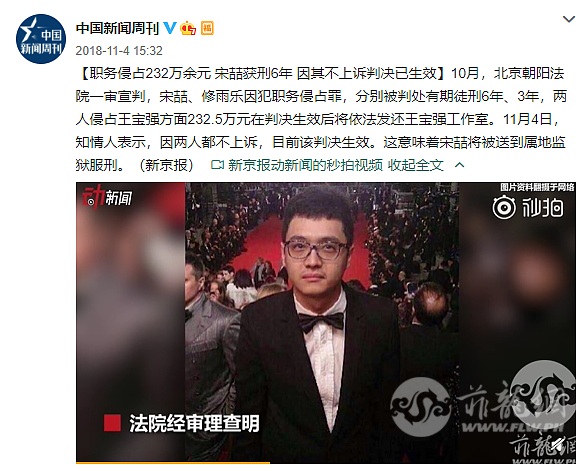Image resolution: width=586 pixels, height=471 pixels.
Task: Collapse the post with the up chevron
Action: (459, 165)
